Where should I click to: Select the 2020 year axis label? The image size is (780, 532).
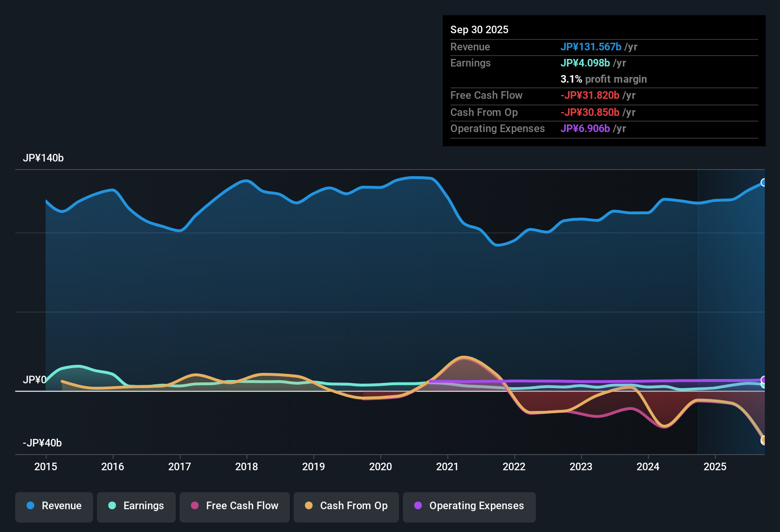380,467
